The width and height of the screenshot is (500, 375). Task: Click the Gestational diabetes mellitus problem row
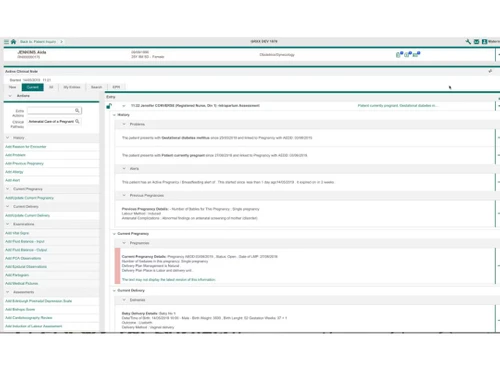305,138
